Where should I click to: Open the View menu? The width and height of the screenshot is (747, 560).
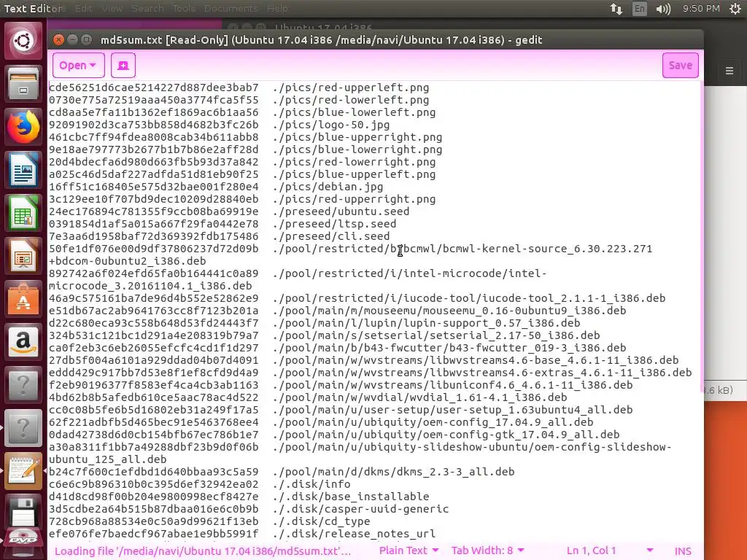click(x=112, y=9)
